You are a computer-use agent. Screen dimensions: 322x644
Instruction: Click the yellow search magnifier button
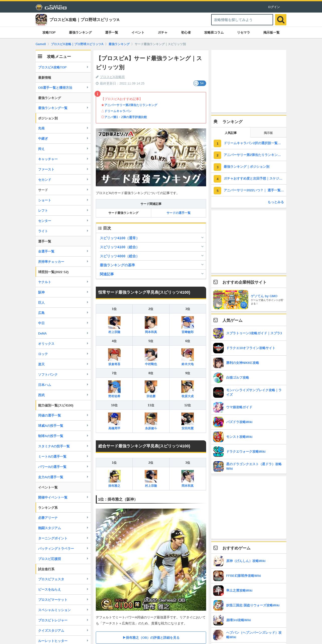[281, 20]
